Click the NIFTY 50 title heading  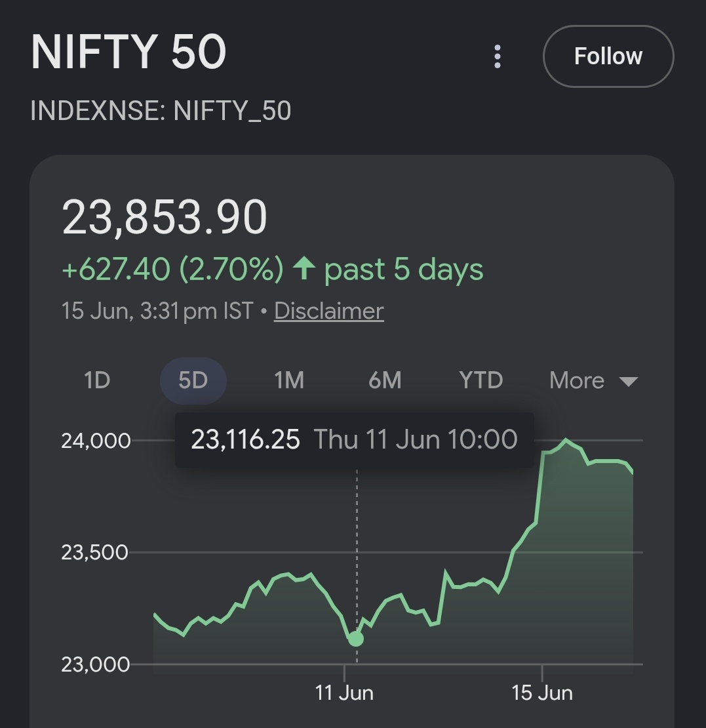click(128, 52)
